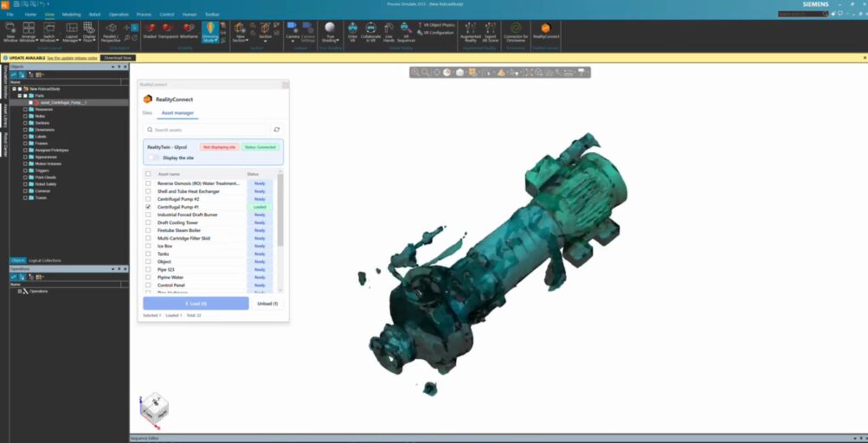
Task: Select Multi-Cartridge Filter Skid asset row
Action: point(209,238)
